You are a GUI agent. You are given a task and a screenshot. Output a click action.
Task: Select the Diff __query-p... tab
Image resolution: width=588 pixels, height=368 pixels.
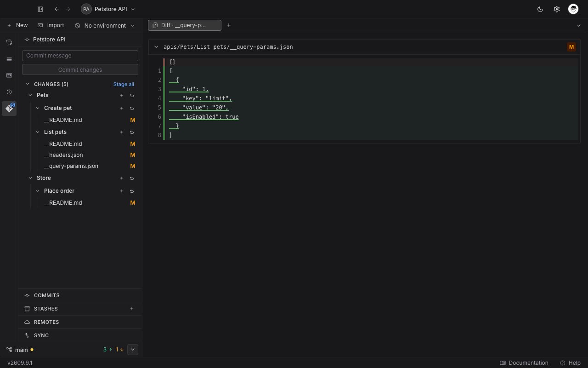(185, 25)
